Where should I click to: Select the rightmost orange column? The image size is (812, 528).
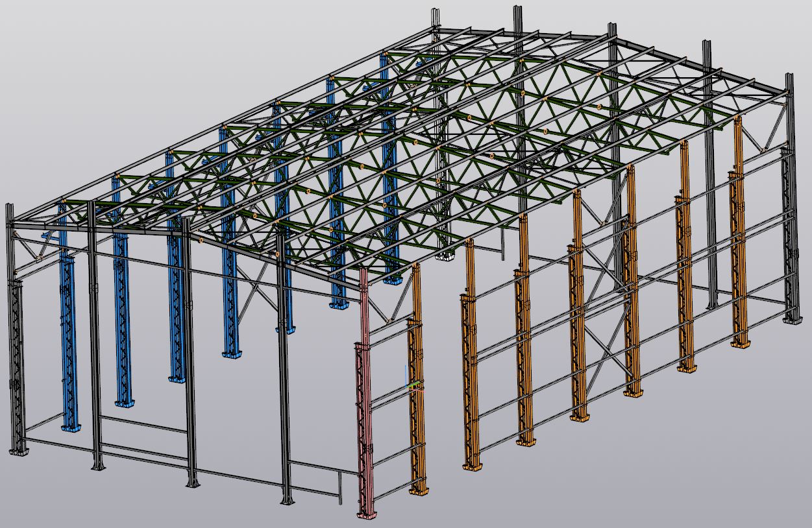coord(739,234)
